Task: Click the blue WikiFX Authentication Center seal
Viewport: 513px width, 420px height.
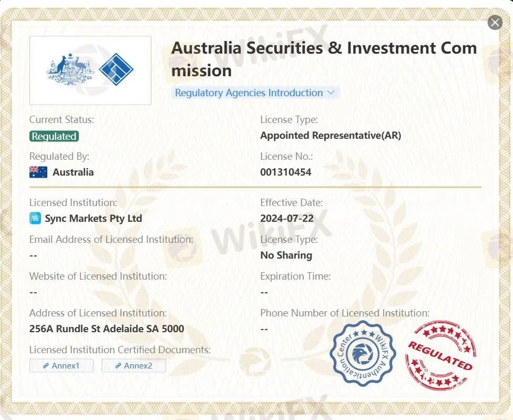Action: pyautogui.click(x=363, y=354)
